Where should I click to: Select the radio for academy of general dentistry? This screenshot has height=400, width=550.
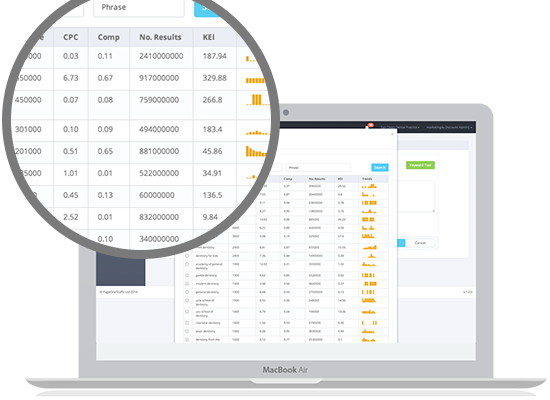(187, 264)
